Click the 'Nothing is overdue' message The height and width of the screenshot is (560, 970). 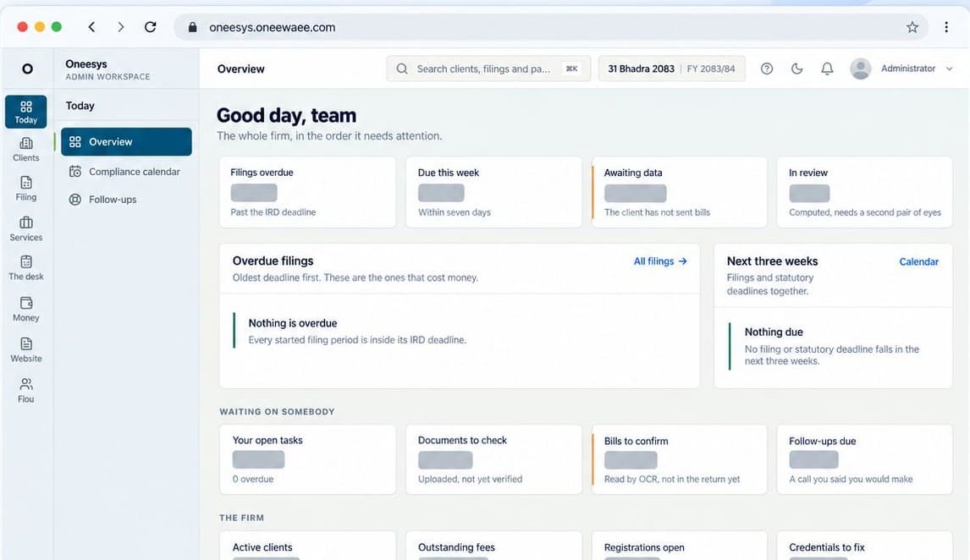tap(293, 322)
